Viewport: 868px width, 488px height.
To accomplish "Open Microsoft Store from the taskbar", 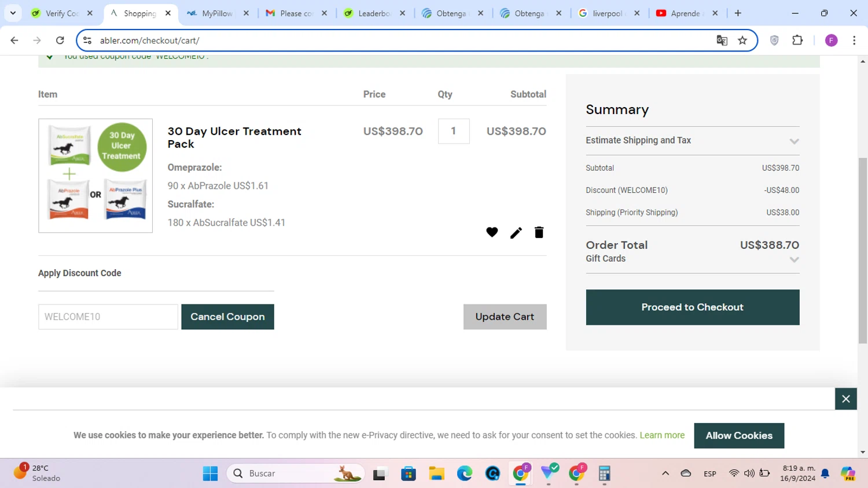I will click(x=409, y=474).
